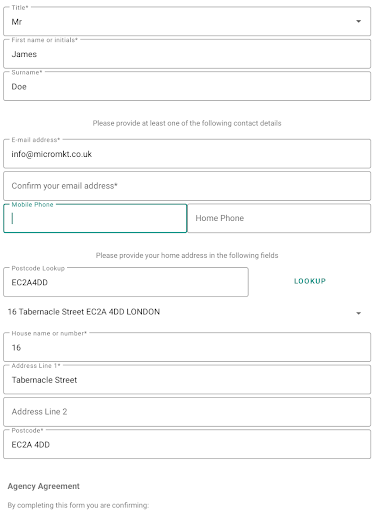Click the Postcode Lookup field with EC2A4DD
This screenshot has width=374, height=512.
point(126,282)
